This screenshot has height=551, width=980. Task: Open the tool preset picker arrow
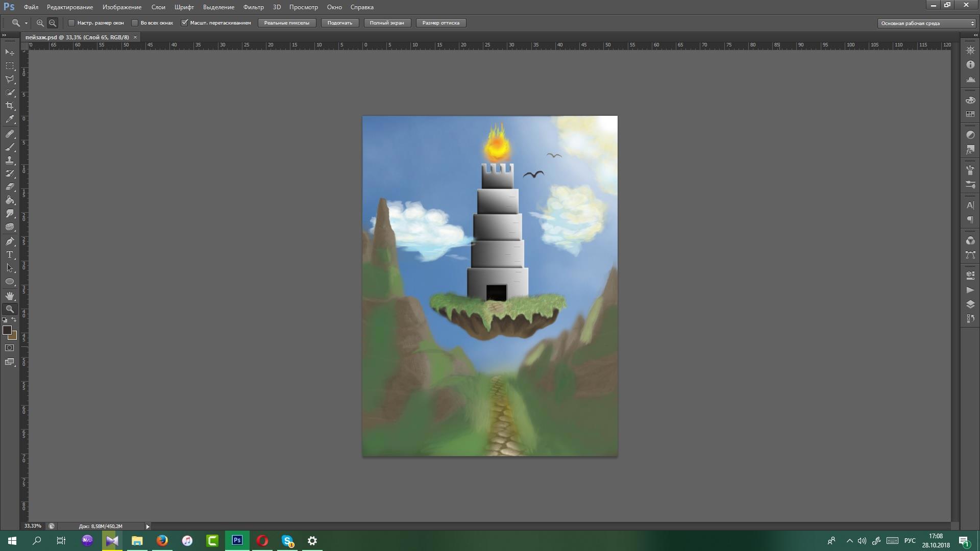(26, 23)
